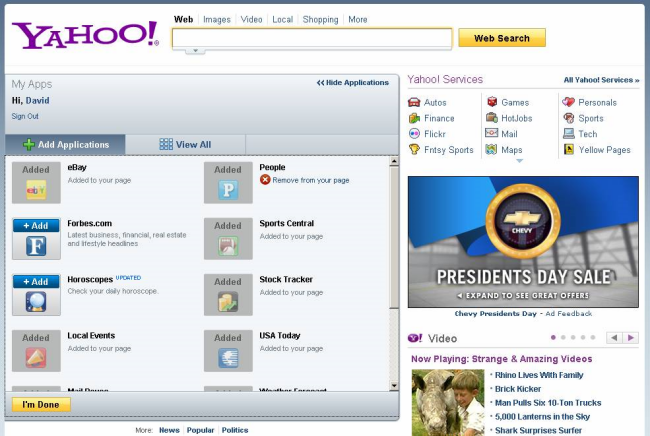Click next arrow in Video module
The height and width of the screenshot is (436, 650).
click(631, 338)
